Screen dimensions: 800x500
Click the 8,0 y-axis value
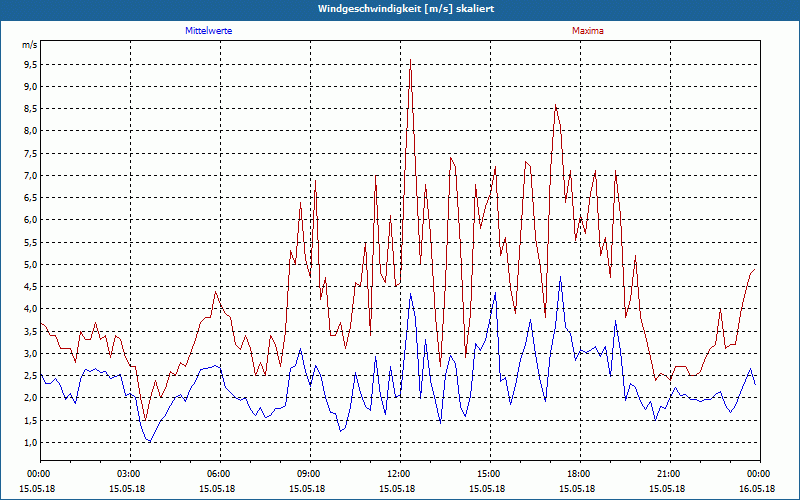pos(31,131)
